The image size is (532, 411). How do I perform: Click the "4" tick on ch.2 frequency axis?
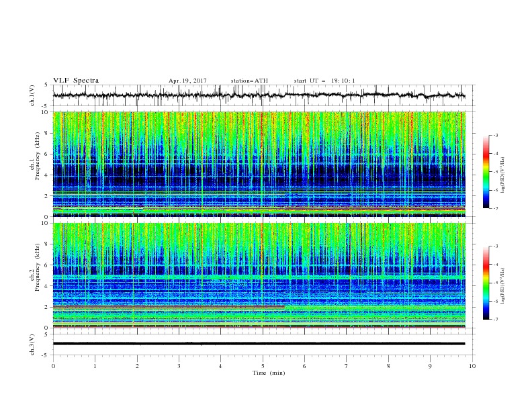pos(47,286)
